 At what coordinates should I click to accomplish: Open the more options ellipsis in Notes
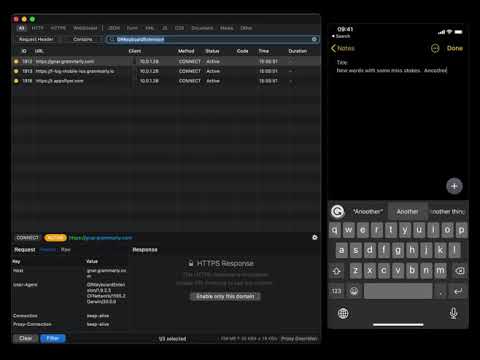click(435, 48)
